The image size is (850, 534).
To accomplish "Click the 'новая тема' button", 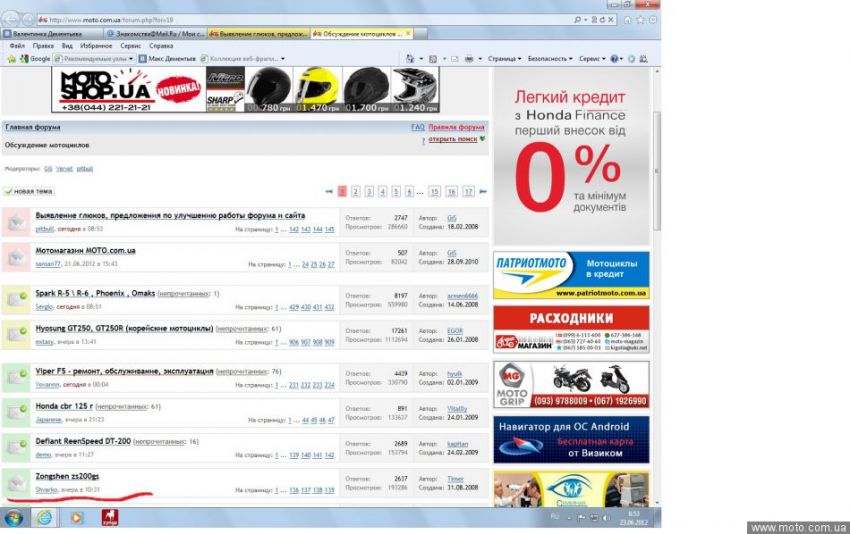I will click(x=29, y=191).
